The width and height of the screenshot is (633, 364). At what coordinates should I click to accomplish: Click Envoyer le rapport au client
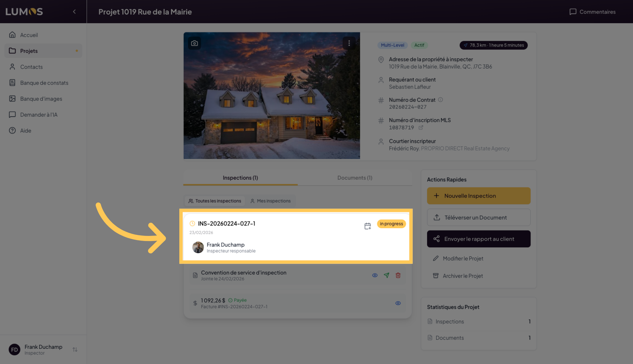[x=478, y=239]
